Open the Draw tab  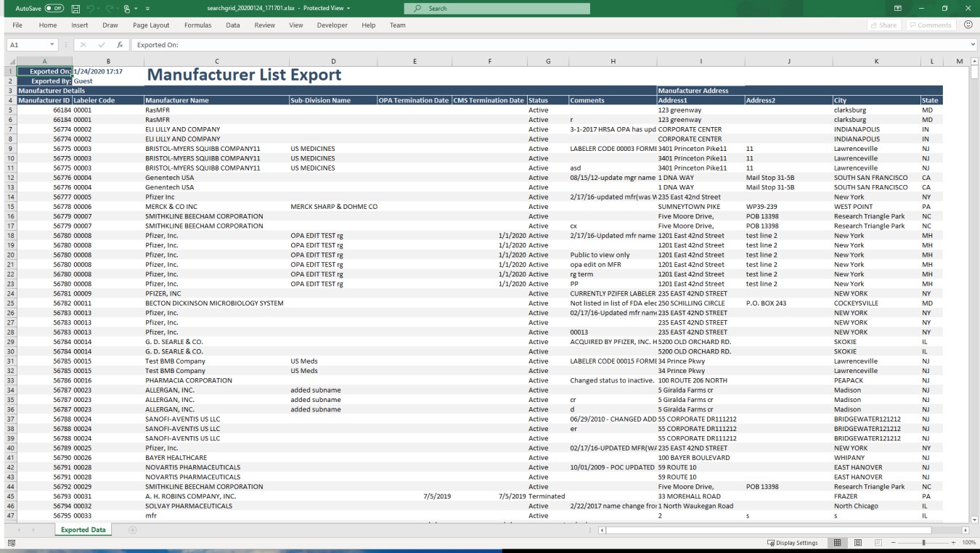[110, 25]
